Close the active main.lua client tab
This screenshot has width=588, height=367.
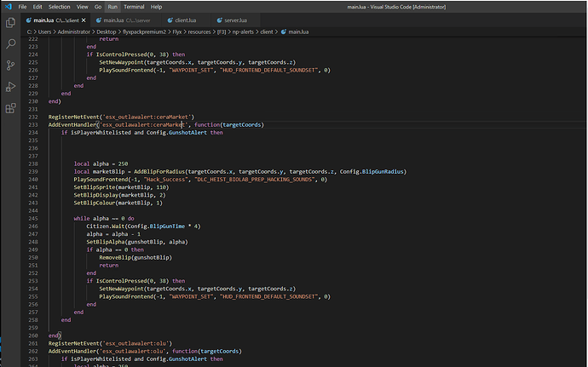coord(85,19)
